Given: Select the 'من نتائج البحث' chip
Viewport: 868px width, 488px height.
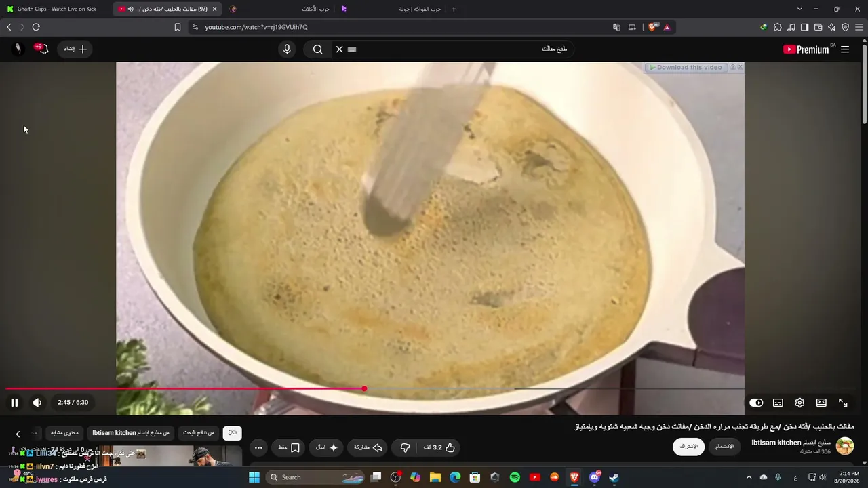Looking at the screenshot, I should 199,433.
